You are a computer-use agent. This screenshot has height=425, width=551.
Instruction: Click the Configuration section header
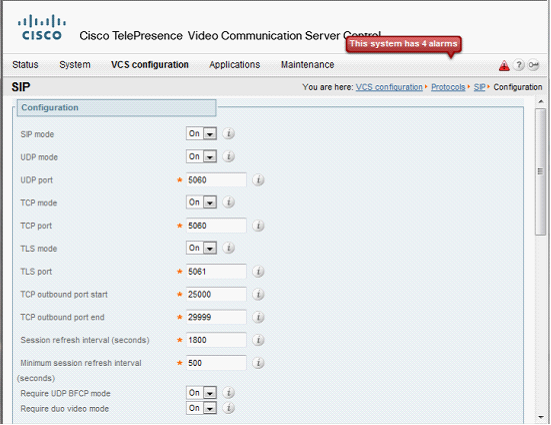(116, 108)
